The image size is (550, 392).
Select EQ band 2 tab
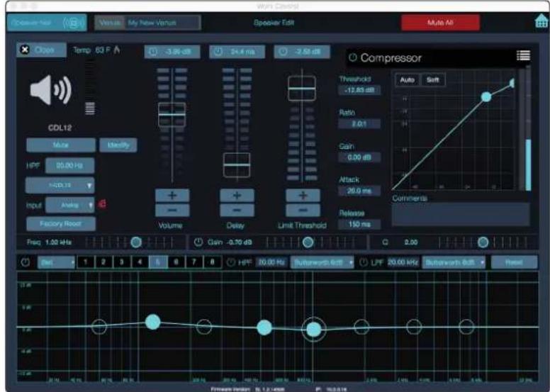click(x=103, y=262)
